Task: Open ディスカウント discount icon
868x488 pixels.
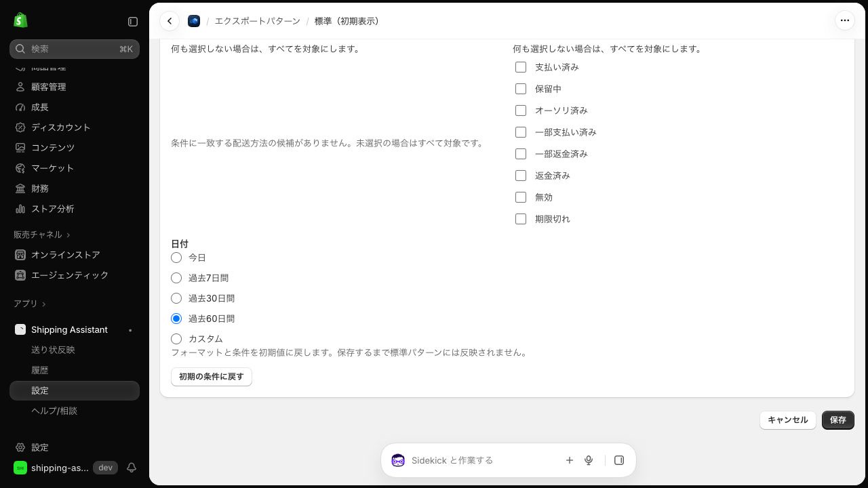Action: (20, 127)
